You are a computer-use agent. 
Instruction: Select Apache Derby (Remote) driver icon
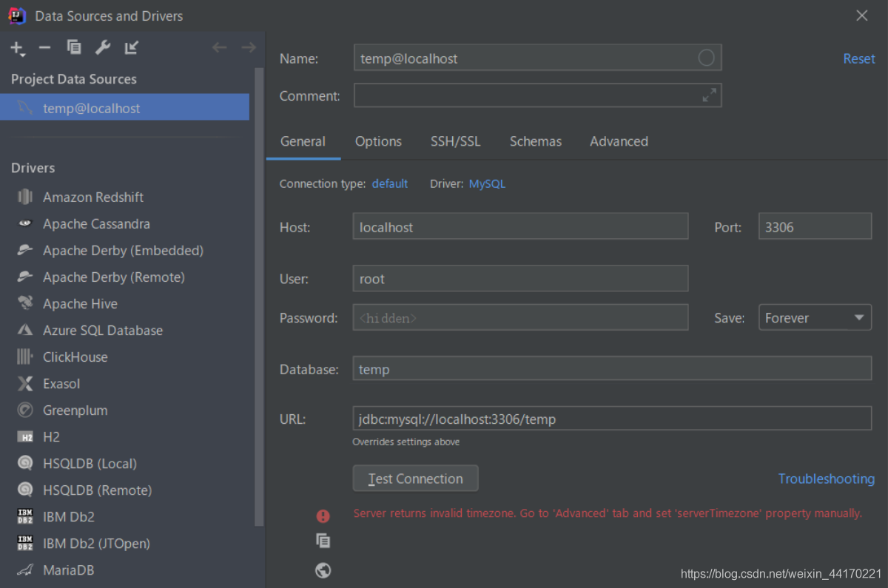[25, 277]
